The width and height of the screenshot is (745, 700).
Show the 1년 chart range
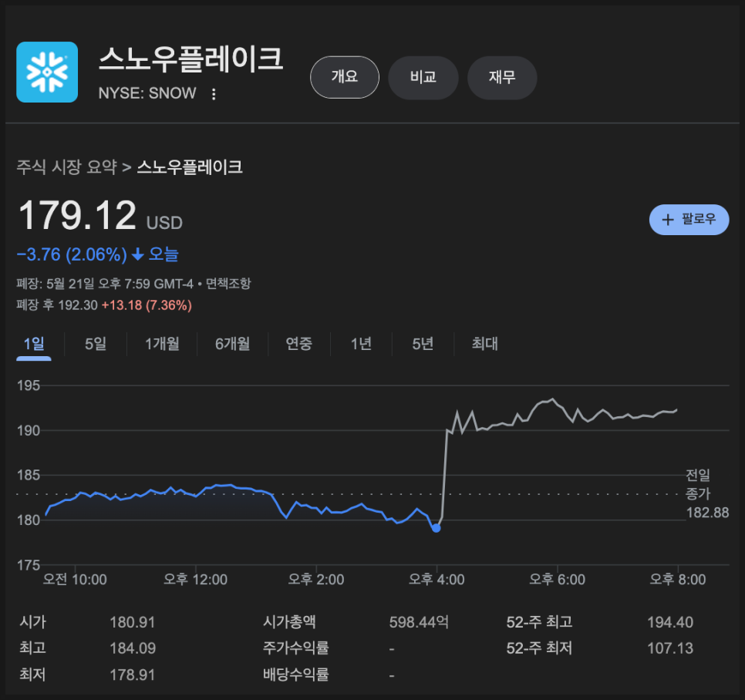361,344
